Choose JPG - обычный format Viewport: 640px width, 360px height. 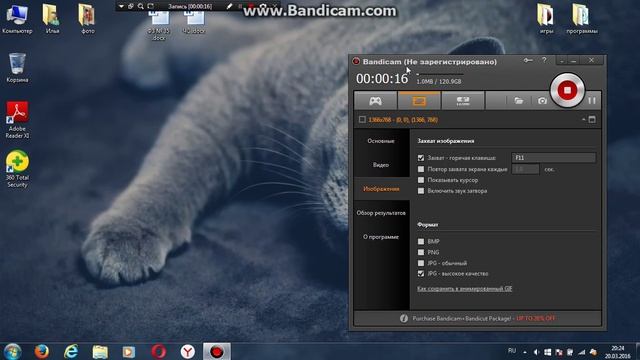point(421,263)
